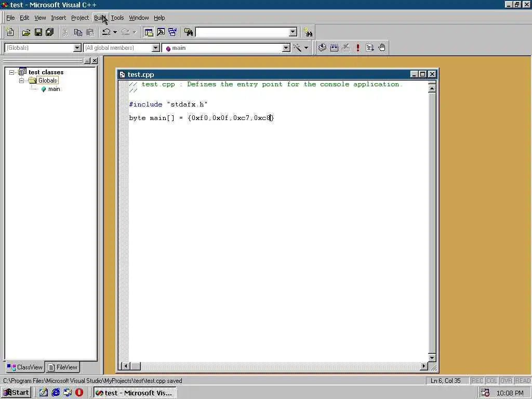Click the Build icon
This screenshot has width=532, height=399.
[x=334, y=48]
